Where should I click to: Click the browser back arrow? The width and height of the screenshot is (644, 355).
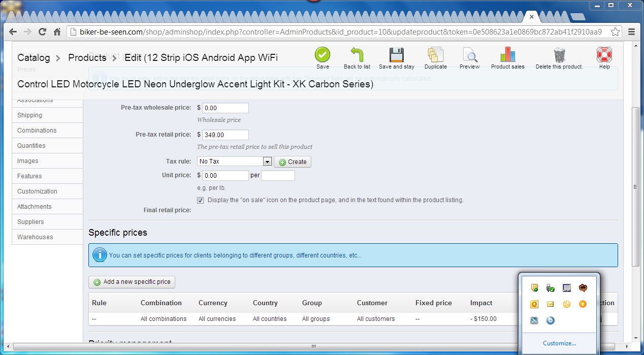click(x=13, y=31)
